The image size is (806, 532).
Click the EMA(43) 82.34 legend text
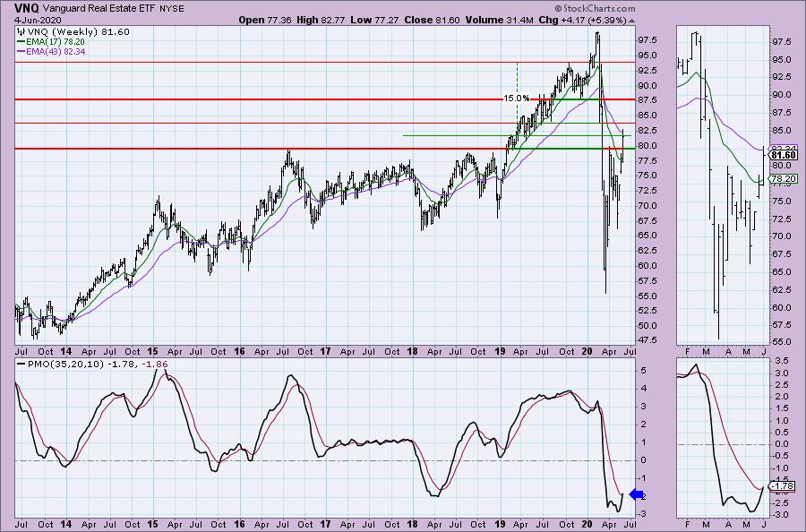click(x=55, y=51)
